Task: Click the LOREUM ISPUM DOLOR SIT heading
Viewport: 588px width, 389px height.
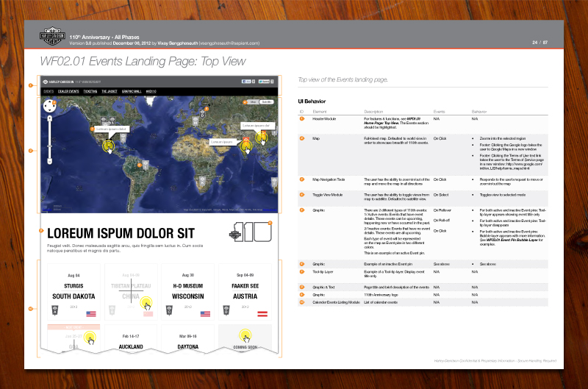Action: (x=121, y=233)
